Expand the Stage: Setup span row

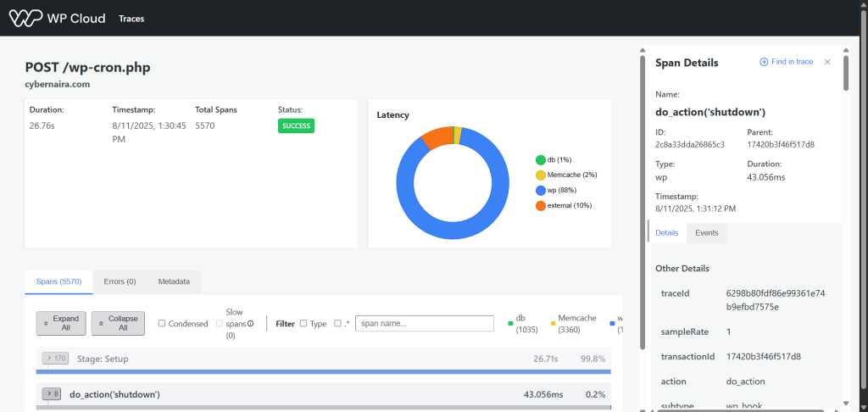click(x=55, y=359)
